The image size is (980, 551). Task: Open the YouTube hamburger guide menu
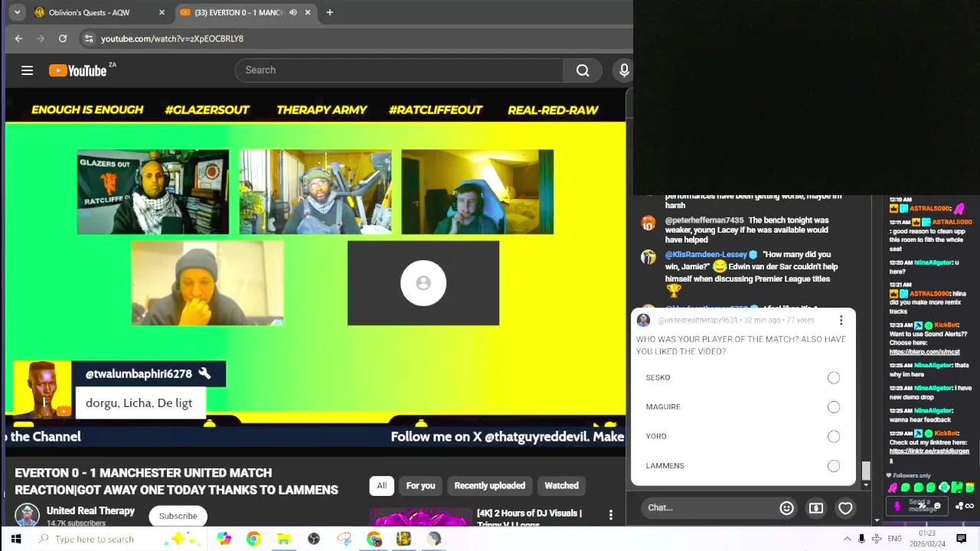click(x=27, y=70)
